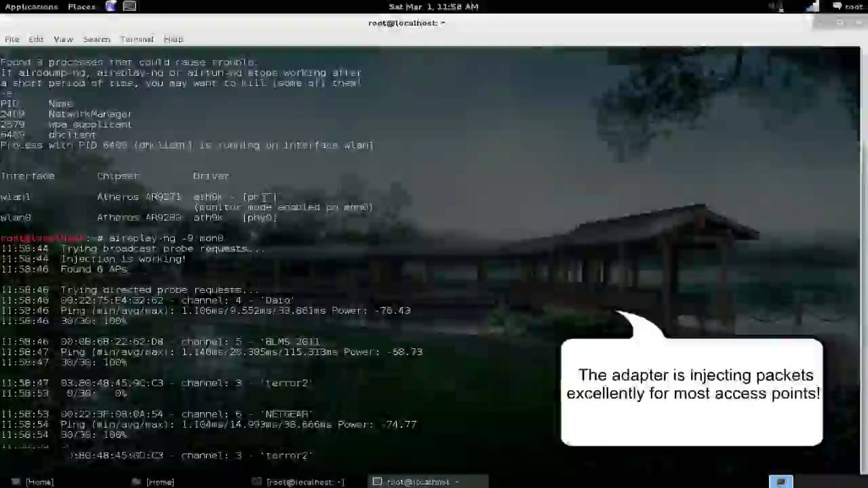Click the 'Found 6 APs' line
The width and height of the screenshot is (868, 488).
click(94, 269)
